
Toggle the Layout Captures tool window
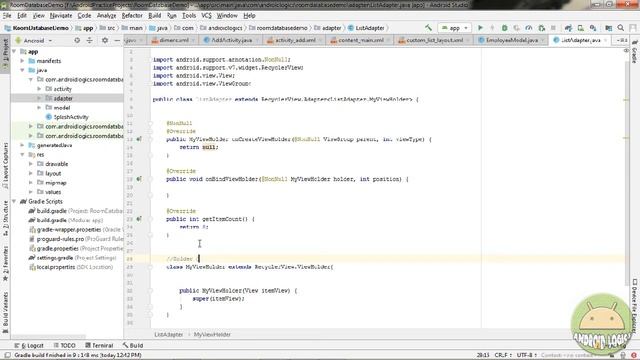pyautogui.click(x=5, y=165)
